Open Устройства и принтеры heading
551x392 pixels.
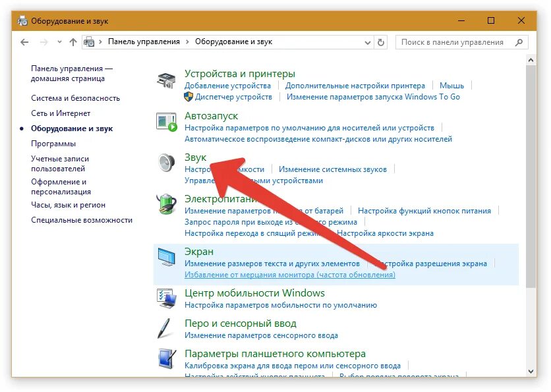coord(240,74)
